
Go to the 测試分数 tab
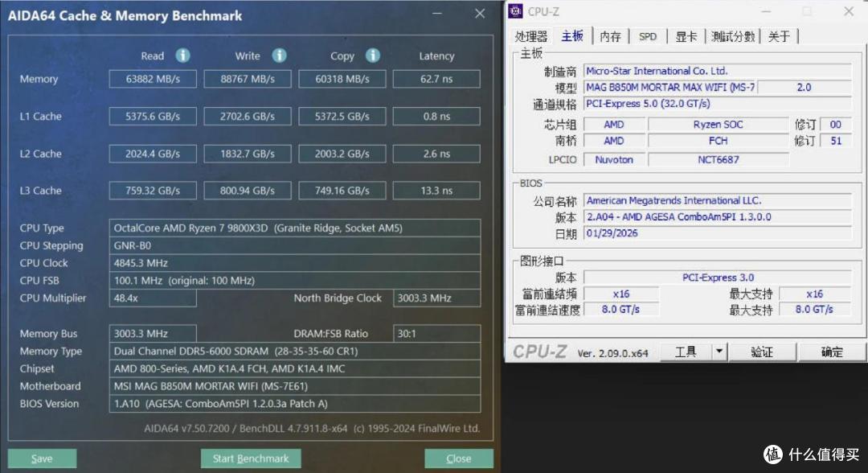(x=733, y=36)
